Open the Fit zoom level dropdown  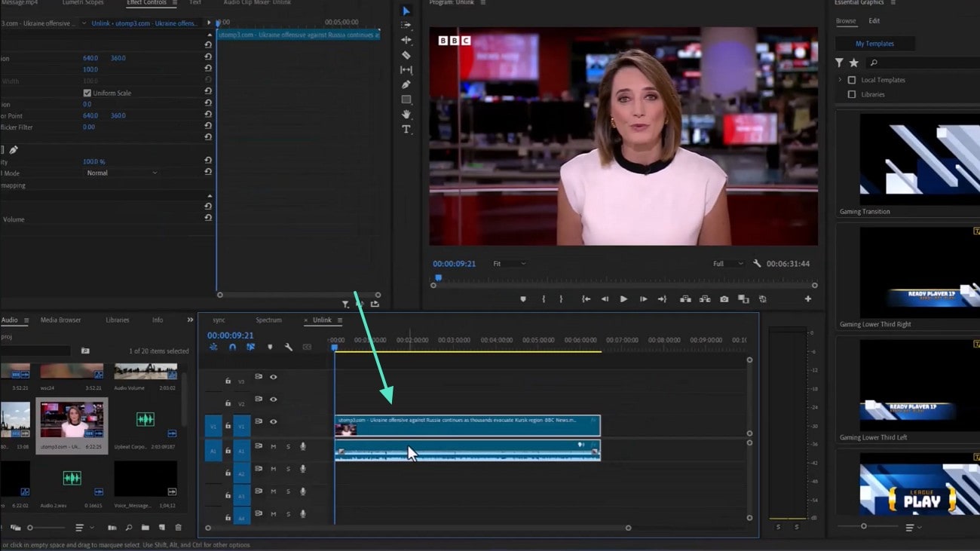click(x=510, y=264)
